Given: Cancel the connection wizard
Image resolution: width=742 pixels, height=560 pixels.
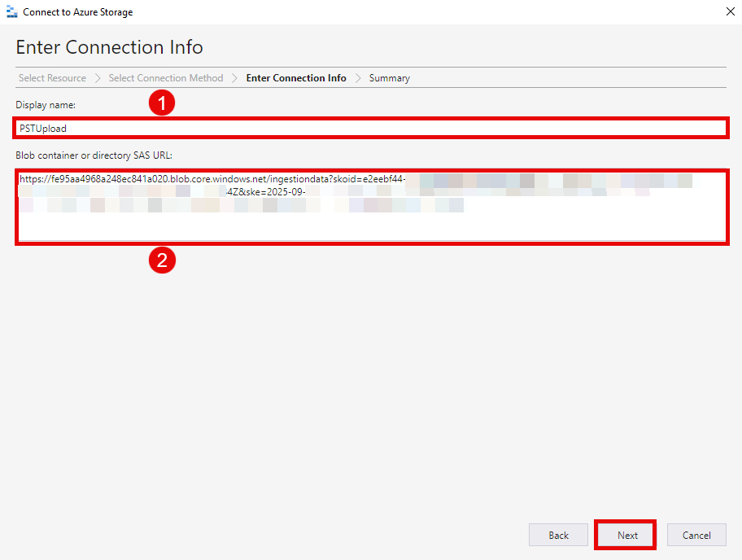Looking at the screenshot, I should click(696, 535).
